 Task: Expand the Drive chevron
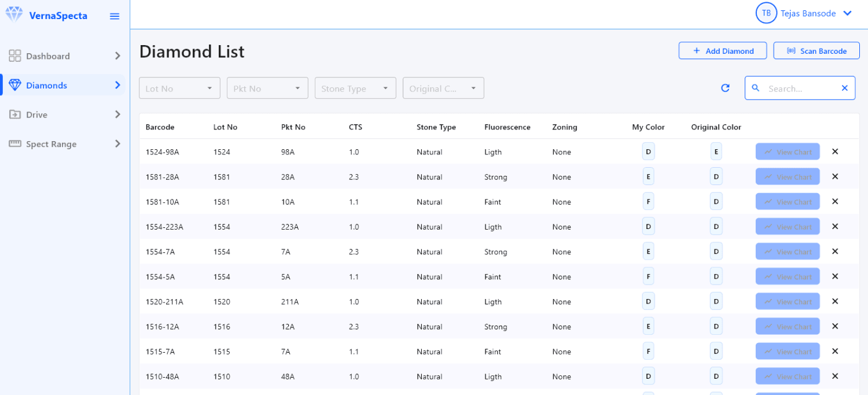click(117, 115)
